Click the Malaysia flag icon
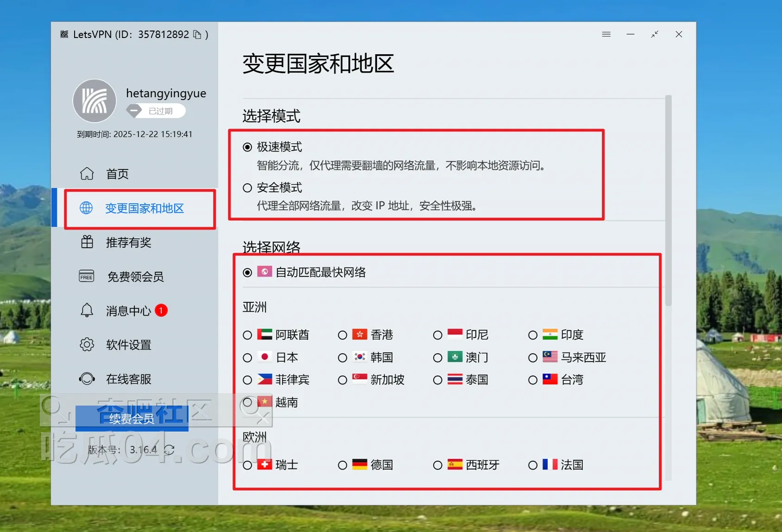782x532 pixels. (x=550, y=357)
